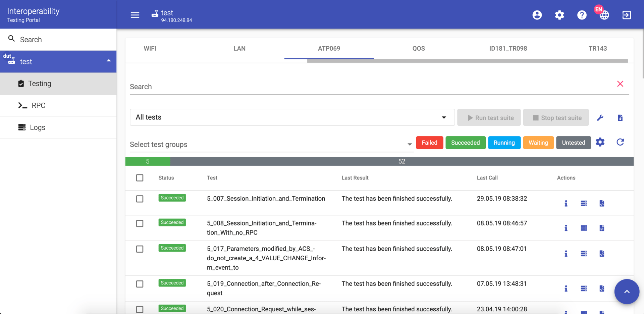Open the ID181_TR098 tab
The height and width of the screenshot is (314, 644).
point(508,48)
